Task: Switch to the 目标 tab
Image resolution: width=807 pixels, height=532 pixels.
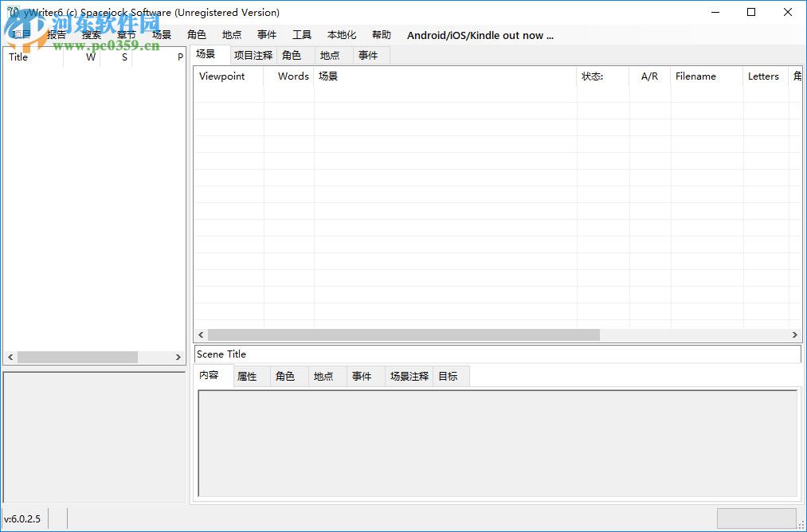Action: click(x=449, y=376)
